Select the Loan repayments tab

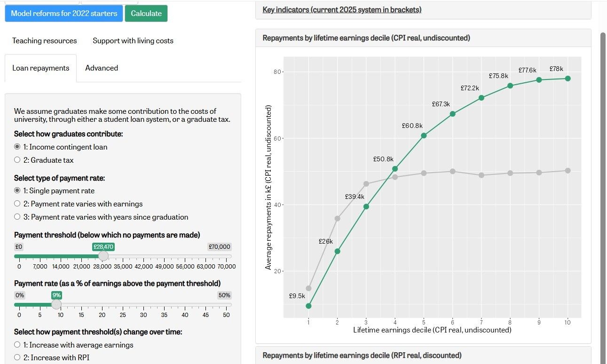coord(40,68)
